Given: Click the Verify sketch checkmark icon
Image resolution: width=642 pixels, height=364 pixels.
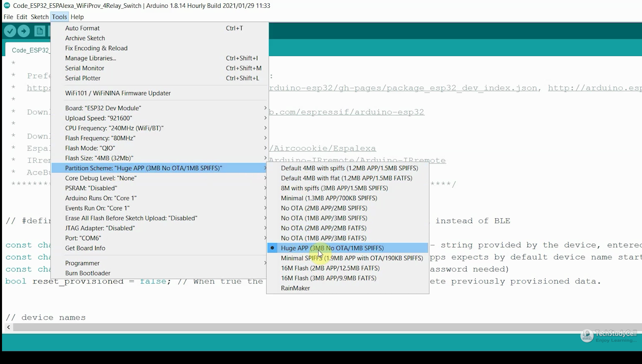Looking at the screenshot, I should pos(10,31).
